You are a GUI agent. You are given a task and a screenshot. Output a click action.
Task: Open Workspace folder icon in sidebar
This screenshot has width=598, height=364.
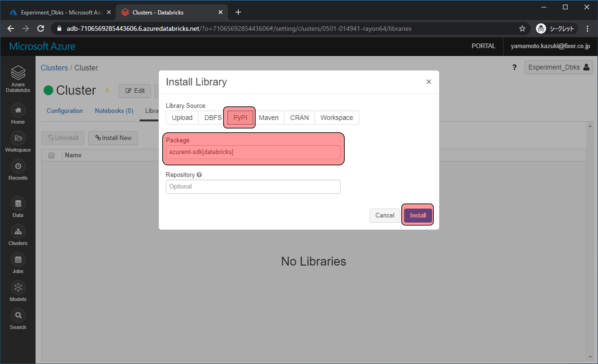click(x=18, y=138)
